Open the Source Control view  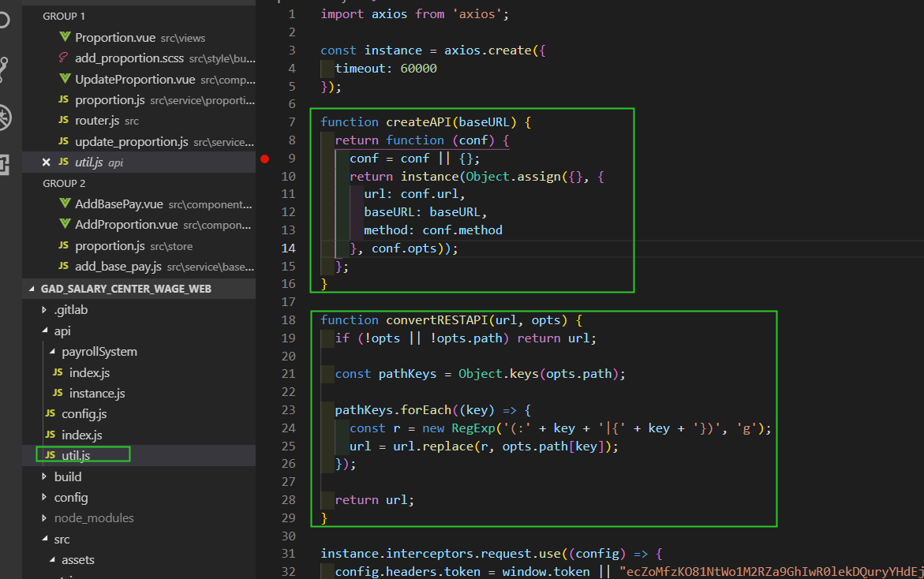[x=3, y=69]
